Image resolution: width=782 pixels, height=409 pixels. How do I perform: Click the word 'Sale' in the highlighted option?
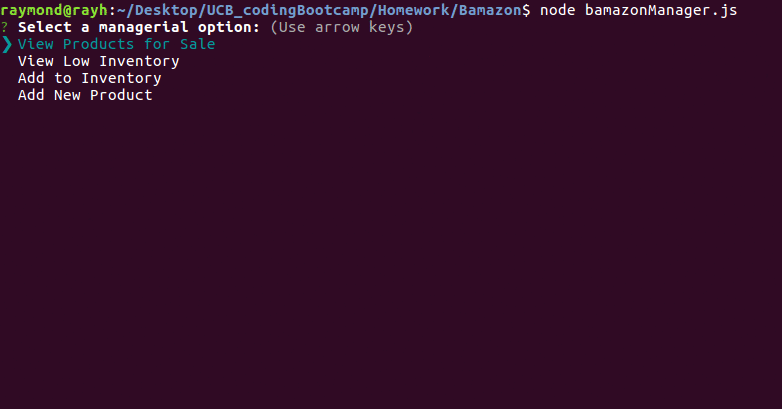pyautogui.click(x=197, y=44)
